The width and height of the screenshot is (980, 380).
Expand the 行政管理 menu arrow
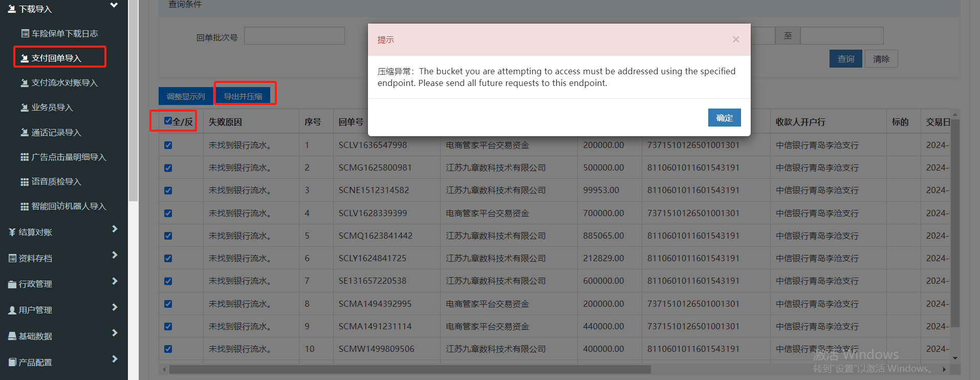click(115, 281)
